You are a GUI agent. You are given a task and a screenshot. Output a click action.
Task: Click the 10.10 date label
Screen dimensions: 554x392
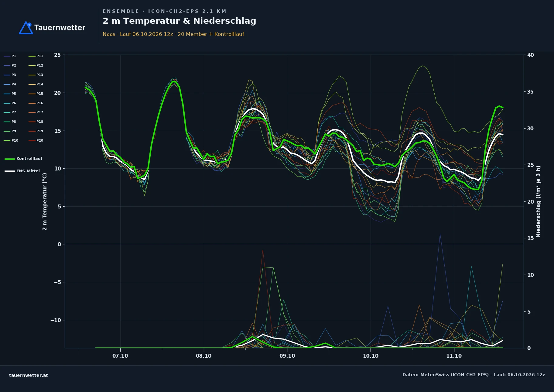click(371, 356)
